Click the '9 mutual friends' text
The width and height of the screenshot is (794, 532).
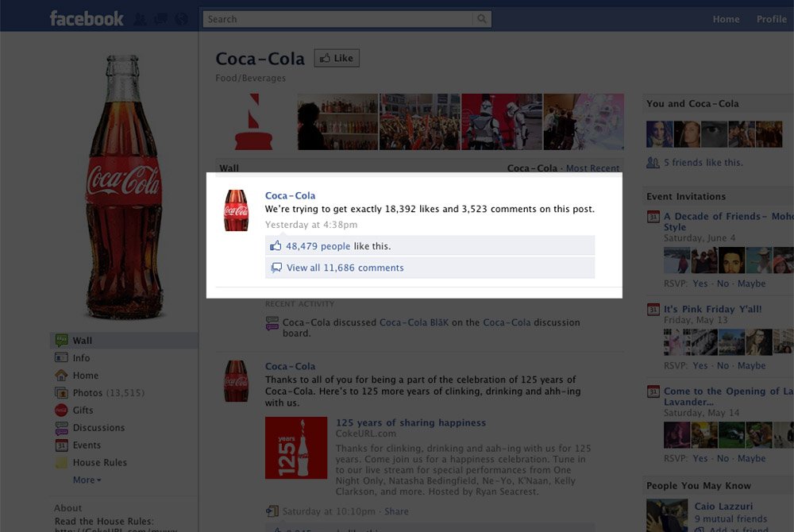click(x=730, y=519)
